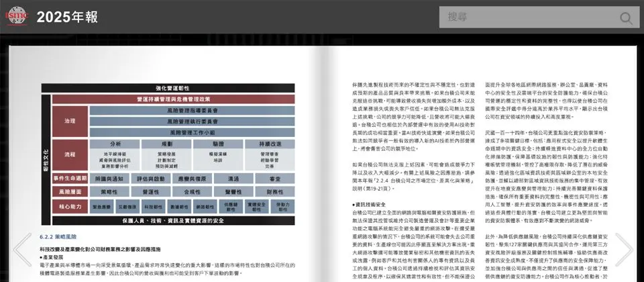Click the 資訊技術安全 bullet heading
The height and width of the screenshot is (282, 644).
point(369,204)
